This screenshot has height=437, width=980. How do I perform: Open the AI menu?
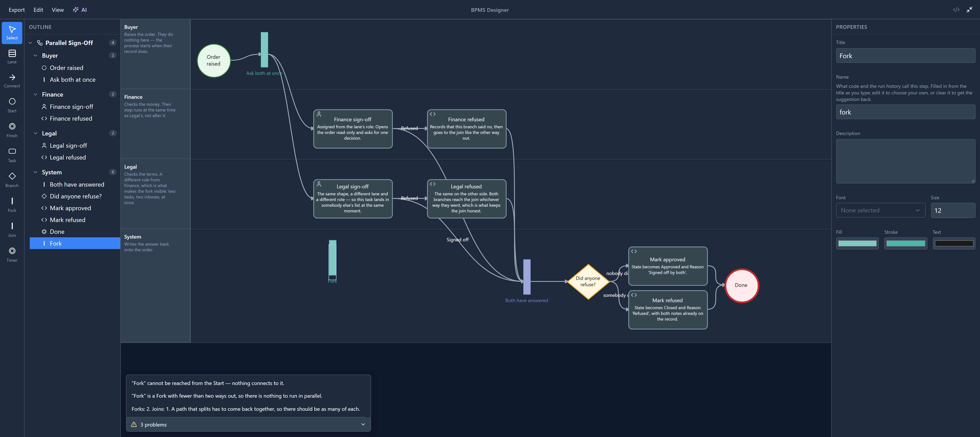[80, 10]
